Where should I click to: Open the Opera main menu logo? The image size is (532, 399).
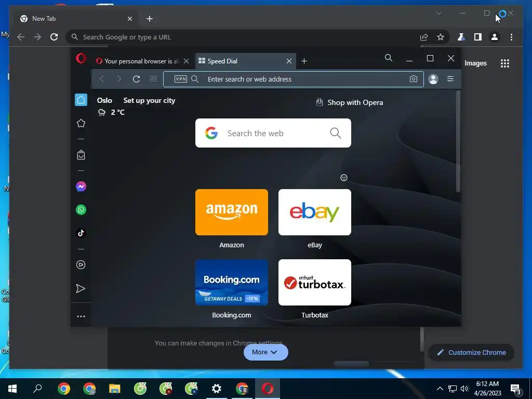tap(81, 58)
